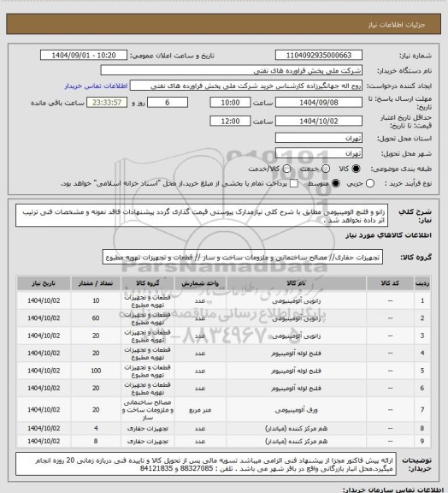Click quantity 60 in row 2
The image size is (448, 493).
[96, 318]
